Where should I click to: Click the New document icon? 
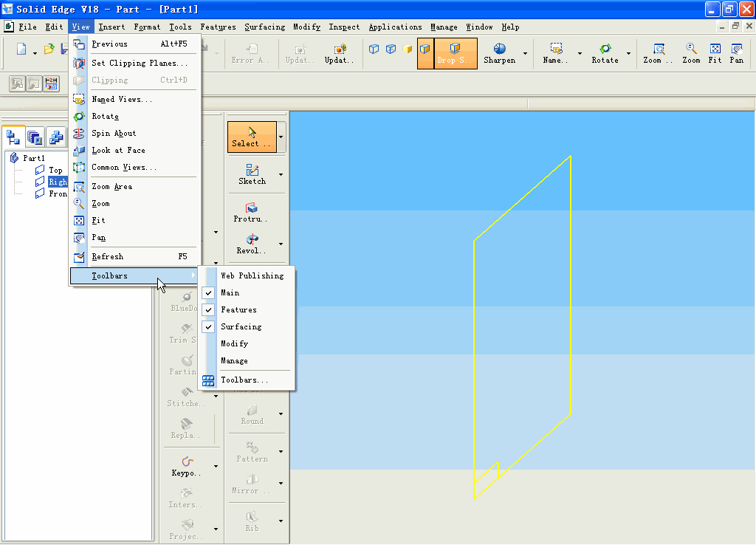[x=21, y=49]
